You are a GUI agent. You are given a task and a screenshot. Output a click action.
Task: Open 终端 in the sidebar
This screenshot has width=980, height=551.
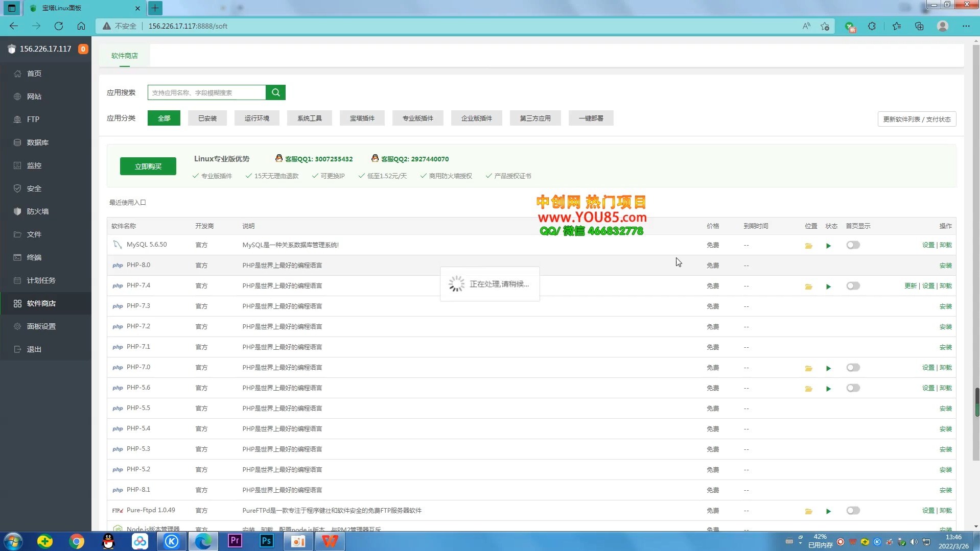(x=46, y=257)
